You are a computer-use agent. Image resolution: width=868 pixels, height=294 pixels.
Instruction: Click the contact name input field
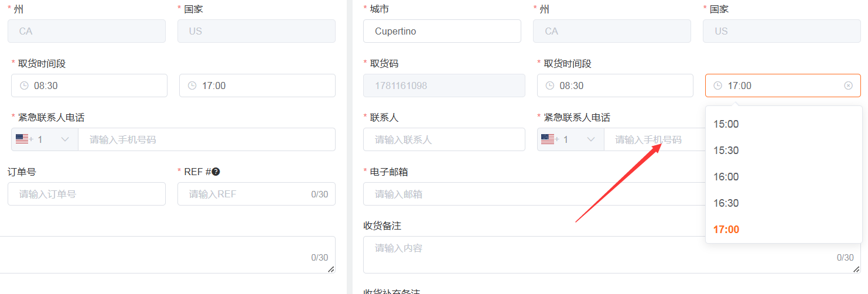click(x=444, y=139)
